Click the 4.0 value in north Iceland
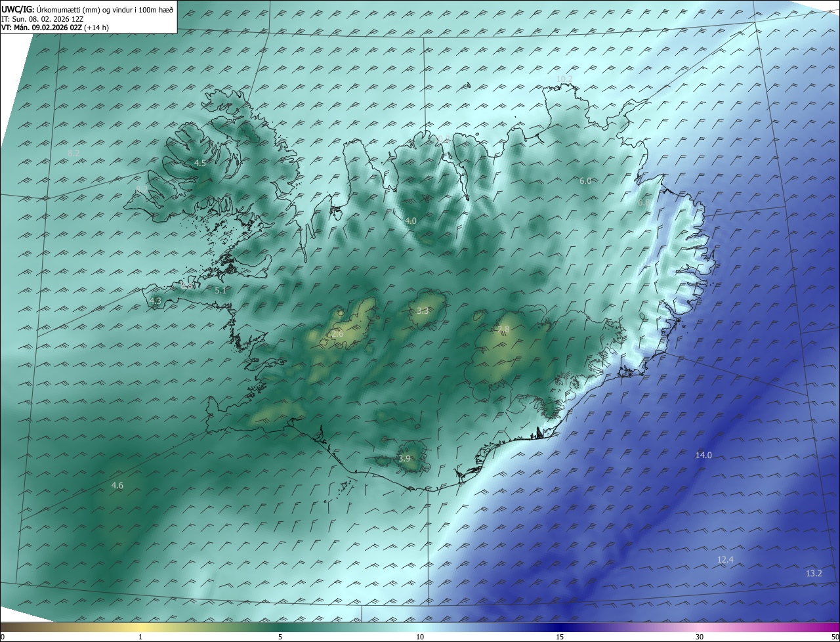Image resolution: width=840 pixels, height=642 pixels. tap(410, 221)
